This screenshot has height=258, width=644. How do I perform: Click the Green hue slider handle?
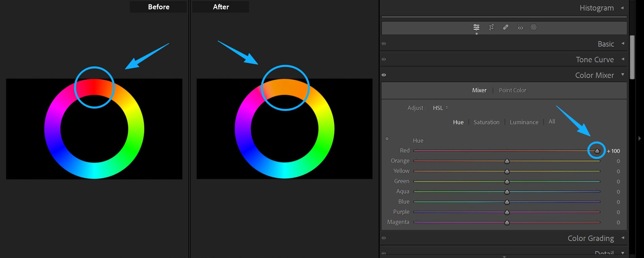(507, 181)
